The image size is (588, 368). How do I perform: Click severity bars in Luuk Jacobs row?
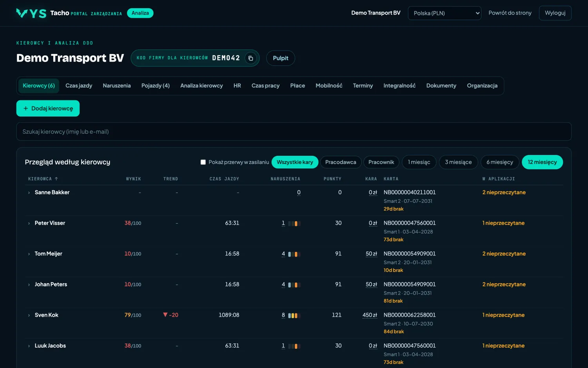[294, 346]
